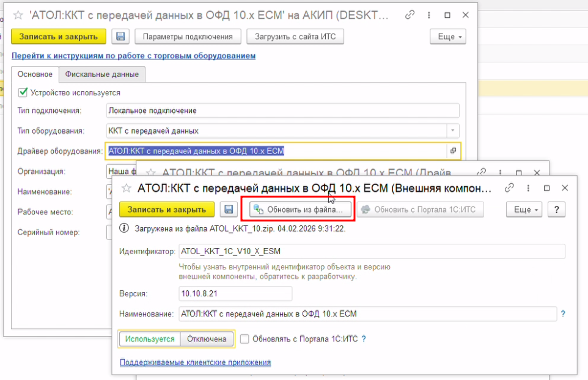Click Обновить из файла button
The height and width of the screenshot is (380, 588).
click(x=300, y=210)
